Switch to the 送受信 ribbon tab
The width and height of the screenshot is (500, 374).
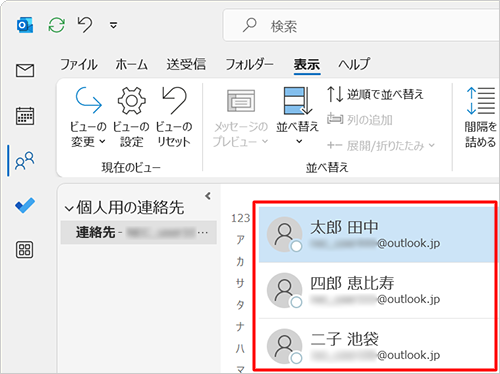[186, 64]
